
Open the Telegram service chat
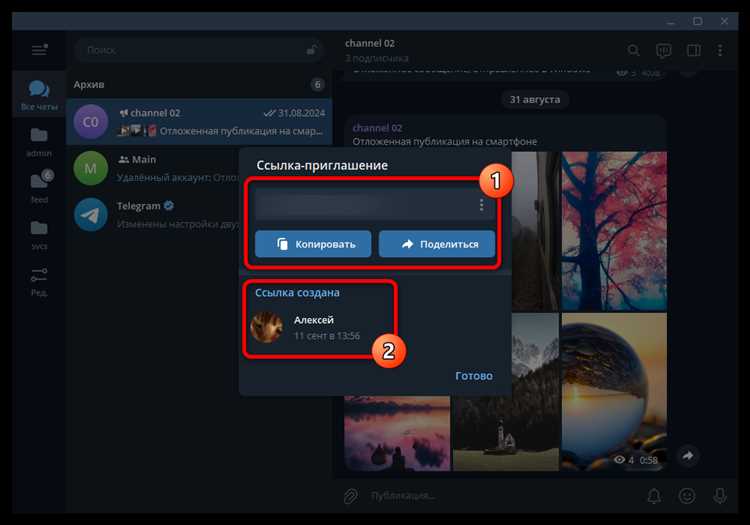point(153,215)
